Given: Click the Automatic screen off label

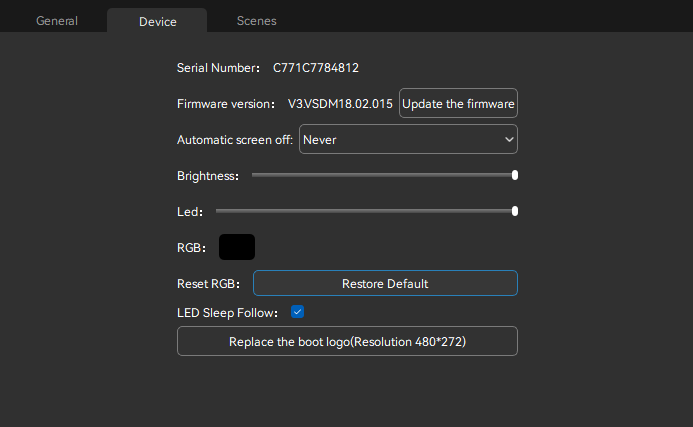Looking at the screenshot, I should click(x=235, y=140).
